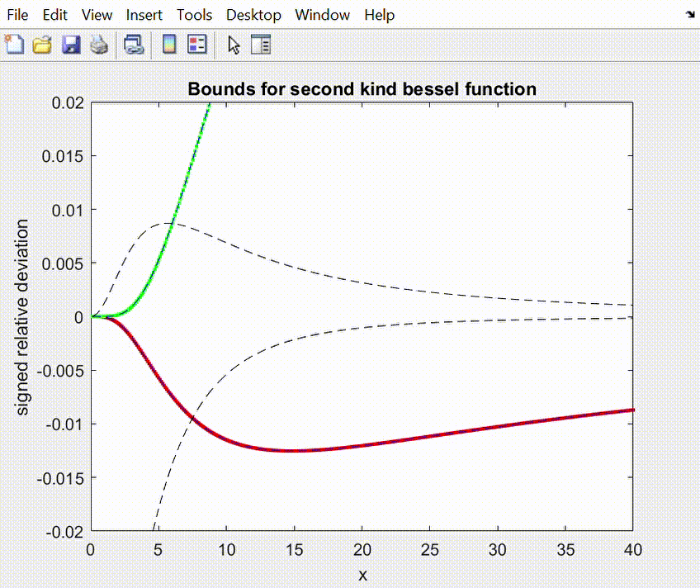Open the Insert menu
The width and height of the screenshot is (700, 588).
click(144, 15)
